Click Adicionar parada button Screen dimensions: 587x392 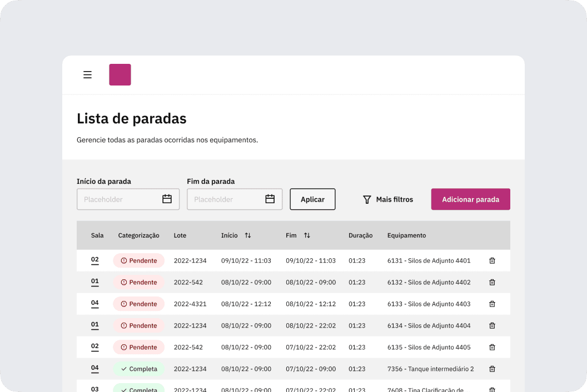click(471, 199)
